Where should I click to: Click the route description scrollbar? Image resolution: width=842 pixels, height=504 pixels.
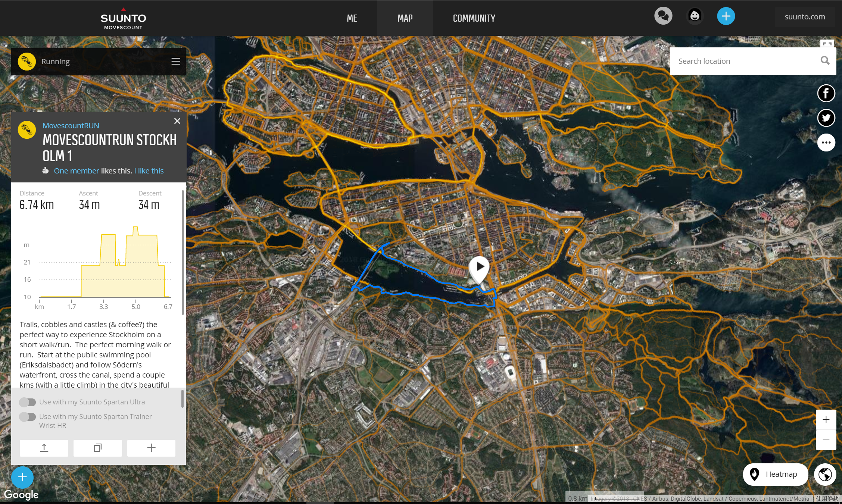coord(183,252)
